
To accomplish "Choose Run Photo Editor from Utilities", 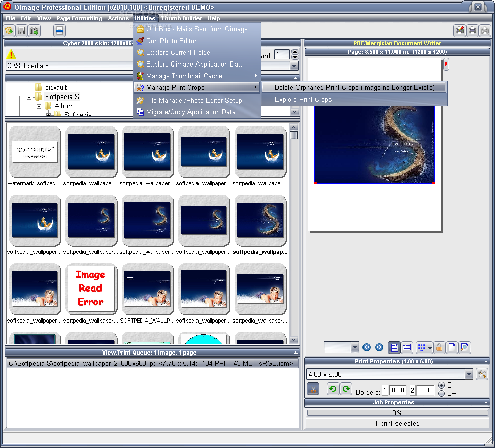I will [197, 41].
